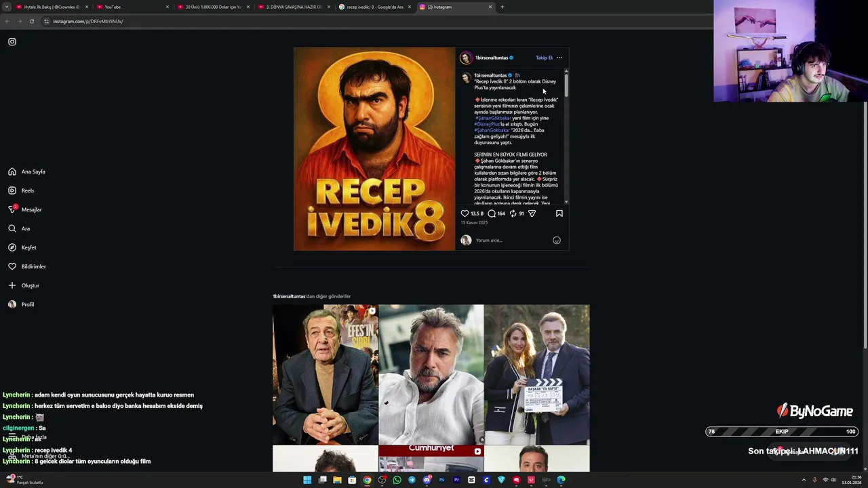The width and height of the screenshot is (868, 488).
Task: Switch to recep ivedik 8 Google tab
Action: pyautogui.click(x=374, y=7)
